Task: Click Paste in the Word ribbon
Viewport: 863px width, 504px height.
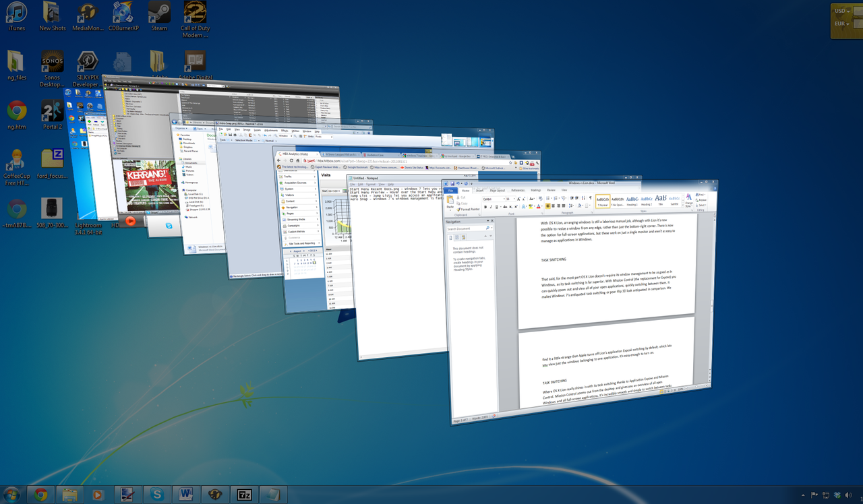Action: tap(450, 203)
